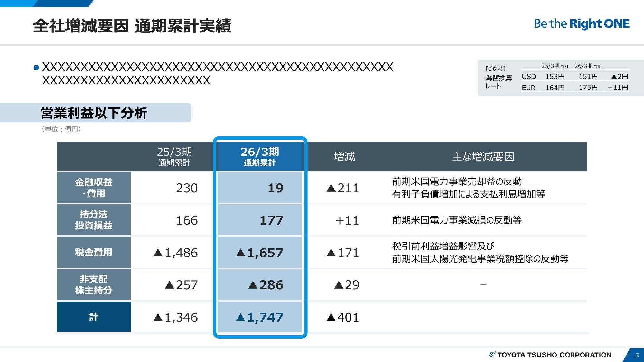644x362 pixels.
Task: Select the 非支配株主持分 row label
Action: click(x=94, y=284)
